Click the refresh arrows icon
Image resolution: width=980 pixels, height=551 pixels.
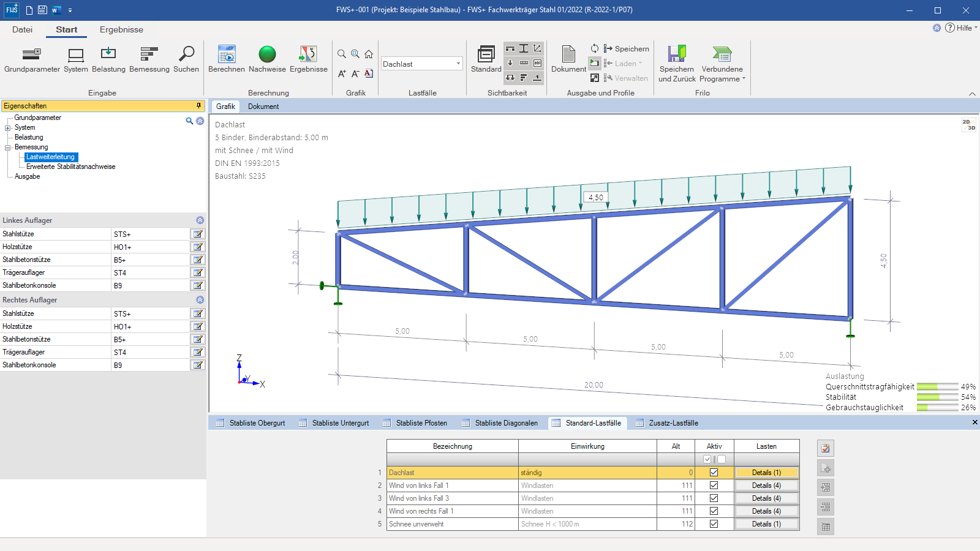(x=595, y=48)
